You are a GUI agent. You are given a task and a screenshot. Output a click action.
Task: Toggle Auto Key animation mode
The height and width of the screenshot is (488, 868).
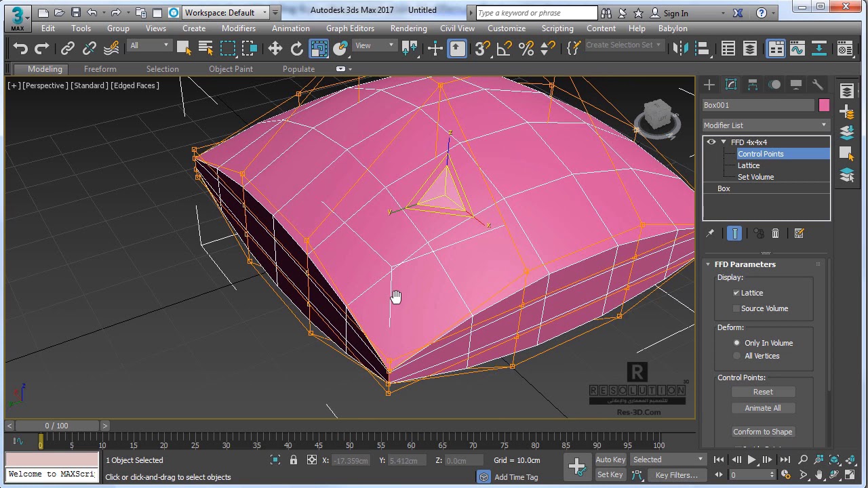point(610,460)
